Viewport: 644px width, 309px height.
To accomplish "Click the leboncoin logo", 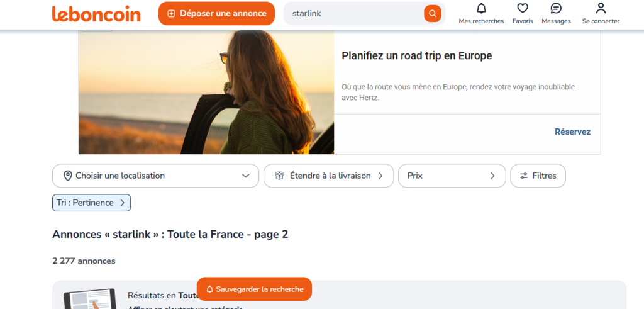I will 96,13.
